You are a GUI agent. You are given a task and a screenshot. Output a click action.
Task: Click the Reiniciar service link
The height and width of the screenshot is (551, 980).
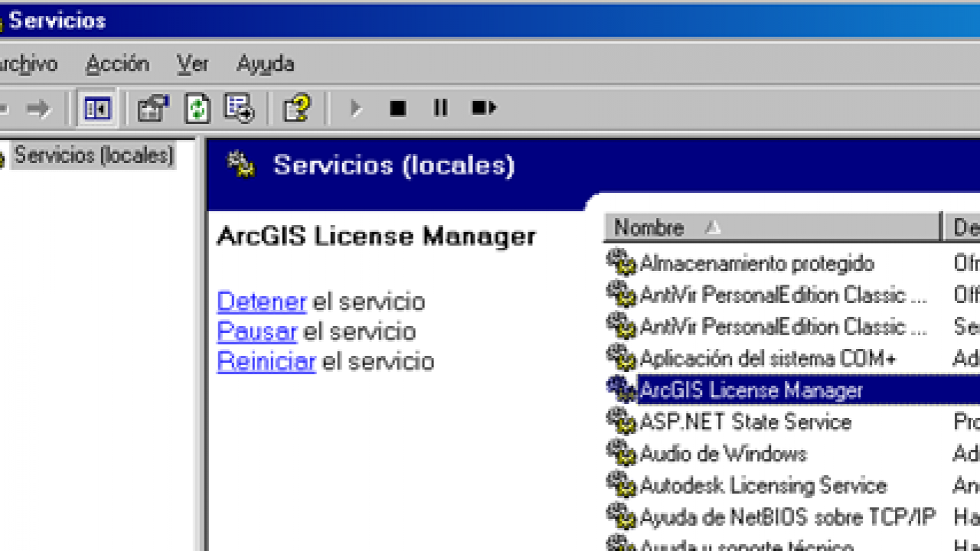point(266,361)
